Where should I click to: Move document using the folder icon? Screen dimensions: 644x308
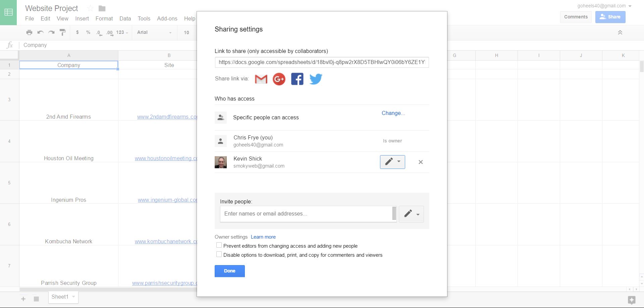102,8
